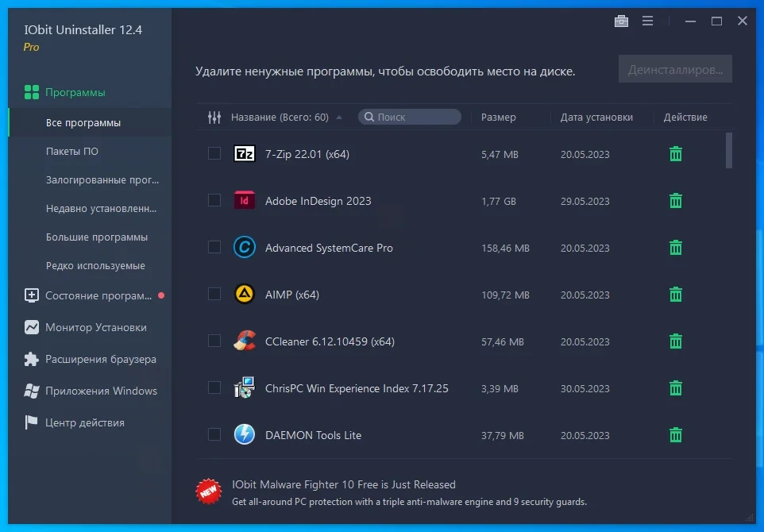Open IObit Malware Fighter 10 announcement link
The width and height of the screenshot is (764, 532).
pos(344,484)
